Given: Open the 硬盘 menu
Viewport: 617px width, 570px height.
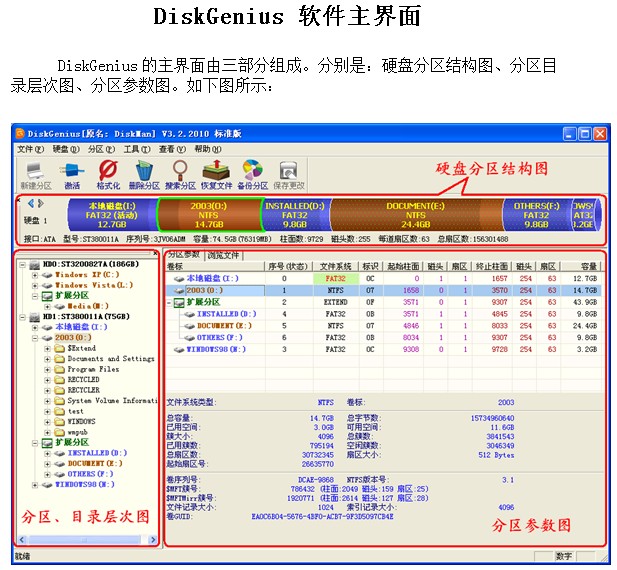Looking at the screenshot, I should point(66,149).
